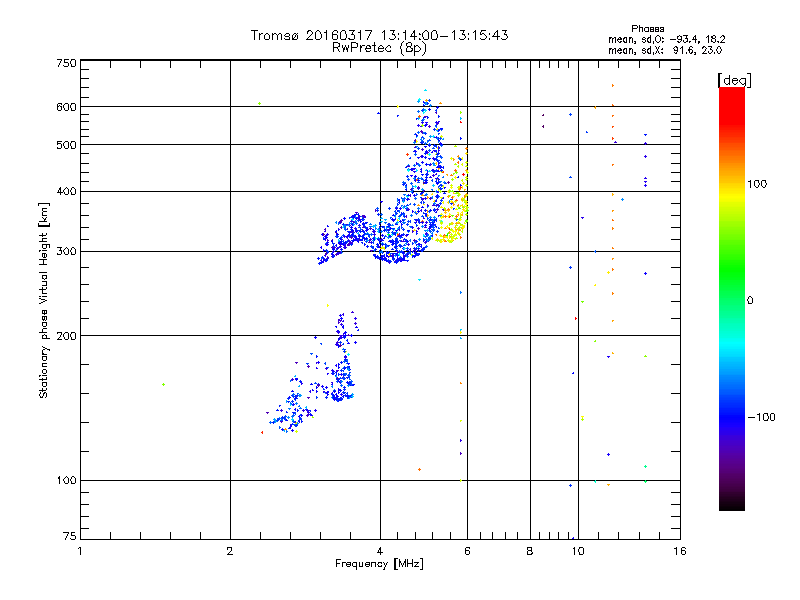Click the Phases legend heading
Screen dimensions: 800x600
coord(647,29)
